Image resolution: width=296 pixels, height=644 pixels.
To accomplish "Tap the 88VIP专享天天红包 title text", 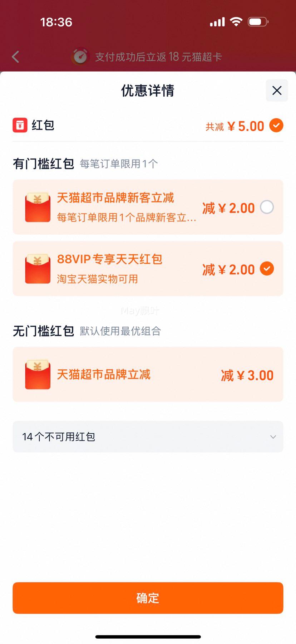I will (x=110, y=259).
